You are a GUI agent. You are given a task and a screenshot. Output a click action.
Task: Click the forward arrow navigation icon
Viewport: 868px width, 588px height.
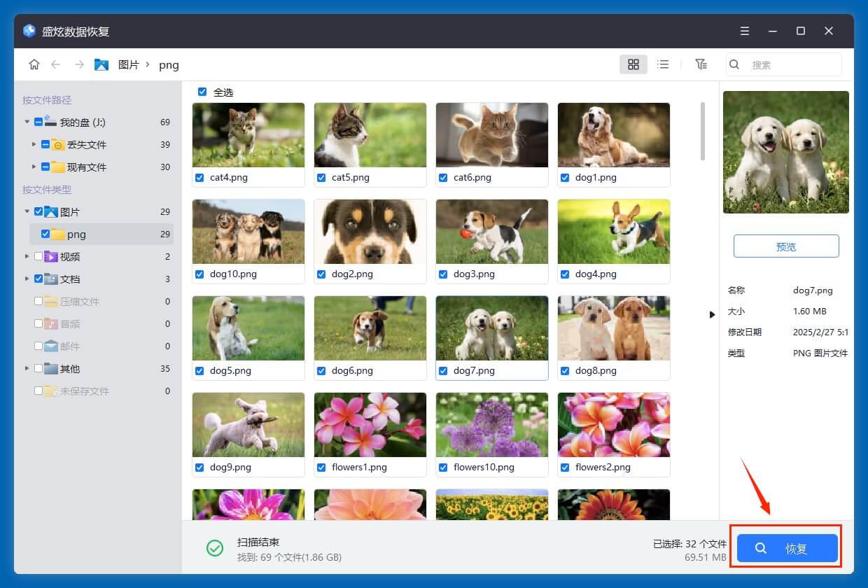pyautogui.click(x=79, y=64)
